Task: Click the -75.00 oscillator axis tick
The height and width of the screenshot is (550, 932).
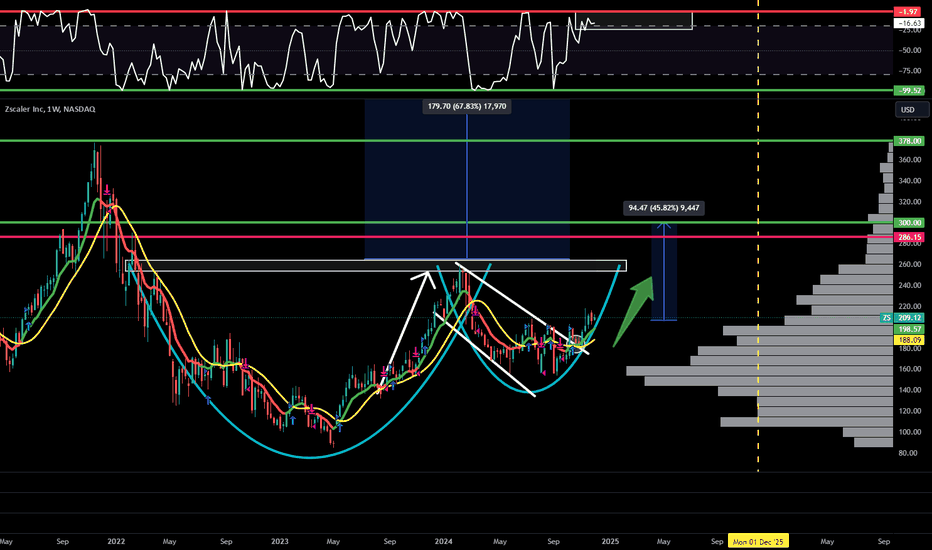Action: pyautogui.click(x=910, y=71)
